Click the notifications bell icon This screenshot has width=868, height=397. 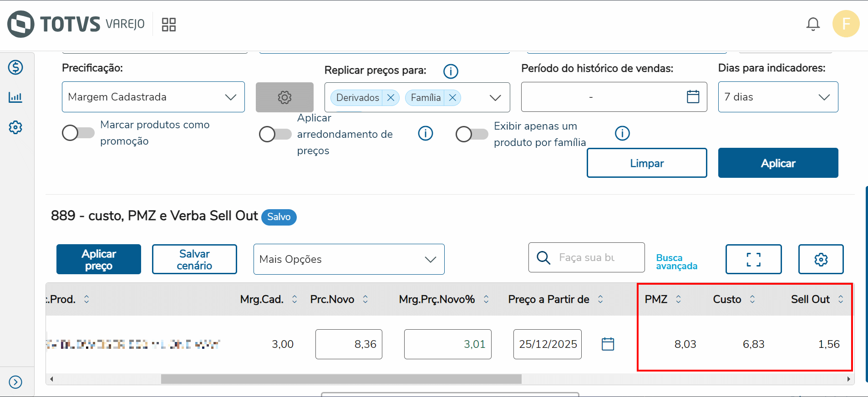pyautogui.click(x=813, y=24)
